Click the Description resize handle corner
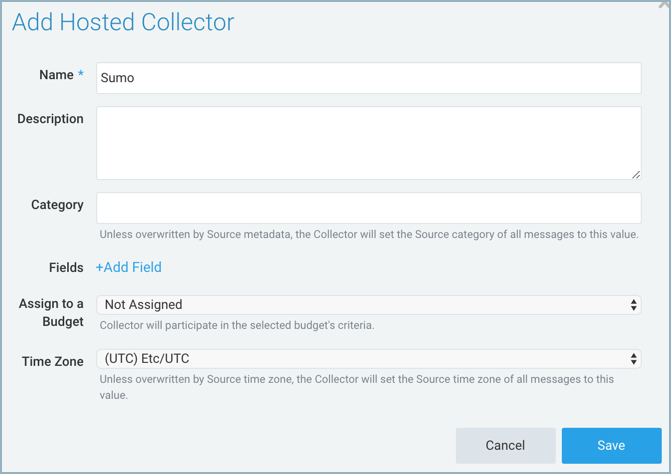Image resolution: width=671 pixels, height=474 pixels. 635,174
